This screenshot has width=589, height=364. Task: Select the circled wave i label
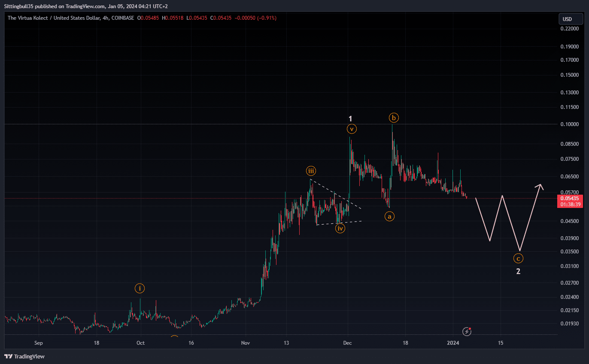pos(140,289)
